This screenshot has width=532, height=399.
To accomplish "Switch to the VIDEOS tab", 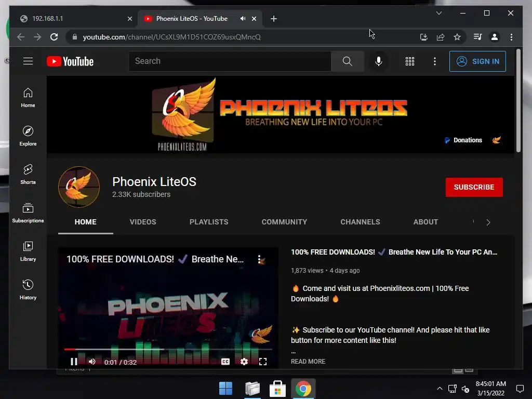I will click(143, 222).
